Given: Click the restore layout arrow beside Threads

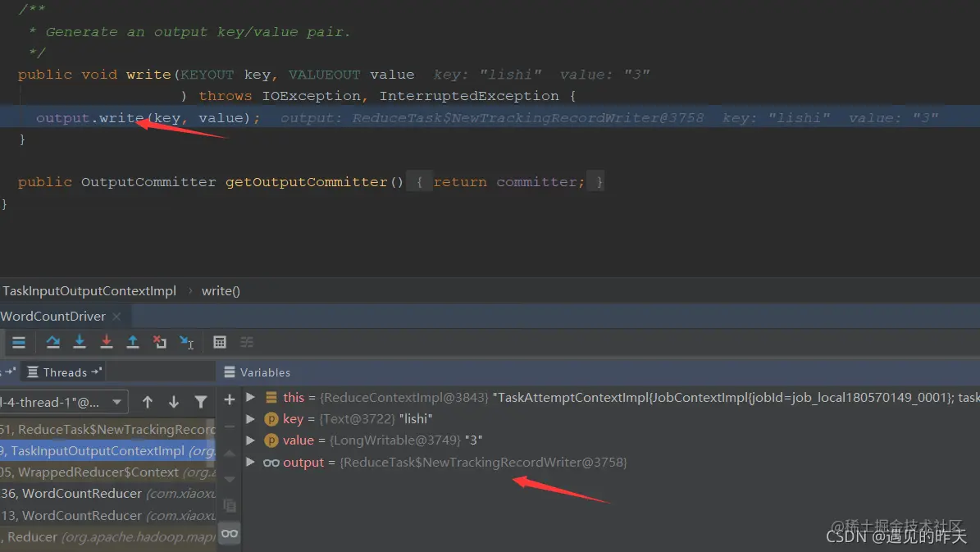Looking at the screenshot, I should point(97,372).
